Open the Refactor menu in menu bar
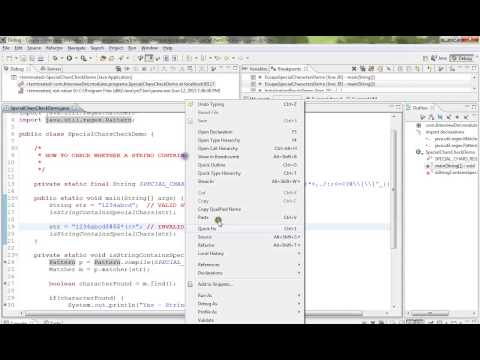Image resolution: width=480 pixels, height=360 pixels. [54, 48]
